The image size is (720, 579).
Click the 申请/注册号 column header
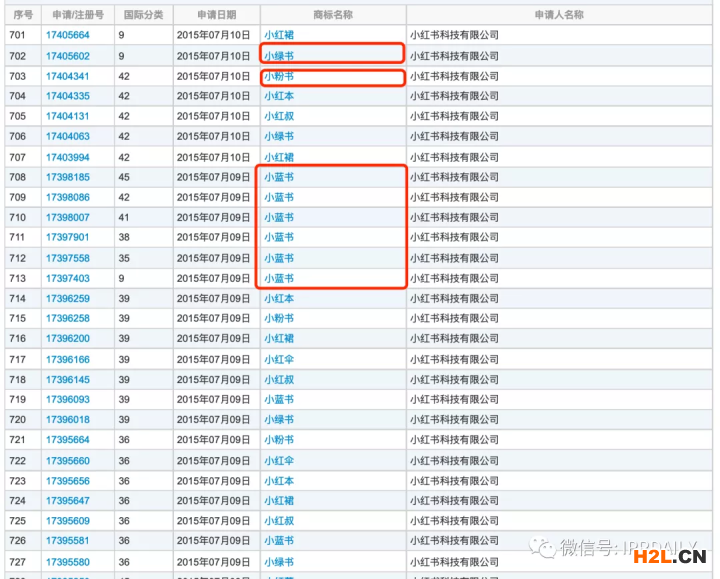tap(78, 15)
